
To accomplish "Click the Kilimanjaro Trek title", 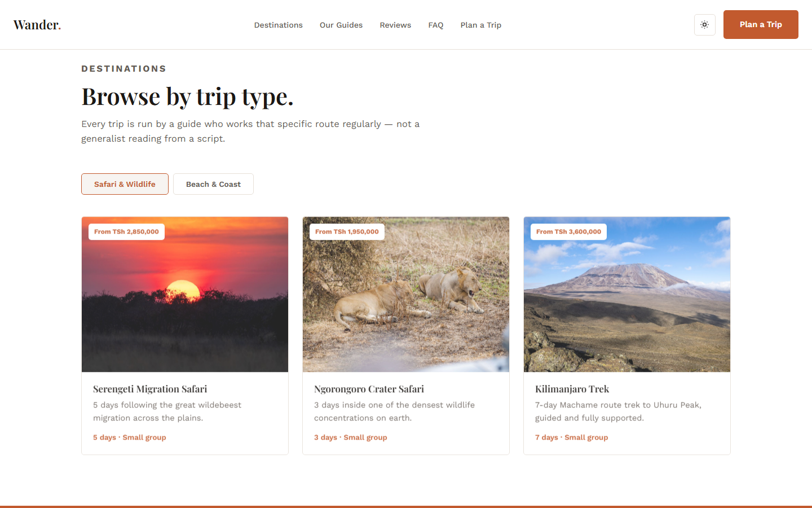I will 572,389.
